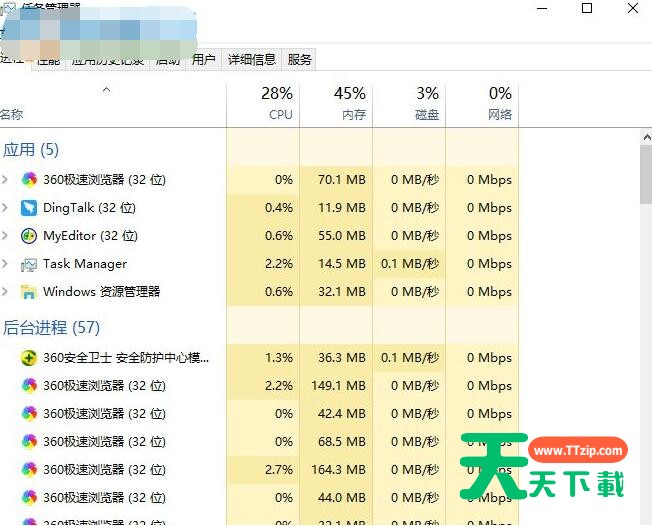Select the Windows 资源管理器 process name

point(101,291)
